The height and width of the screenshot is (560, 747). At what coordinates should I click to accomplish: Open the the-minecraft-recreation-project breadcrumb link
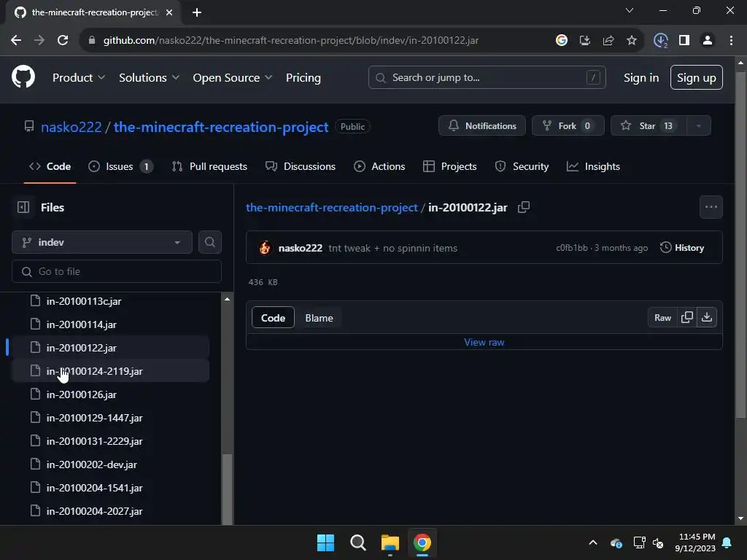[332, 208]
